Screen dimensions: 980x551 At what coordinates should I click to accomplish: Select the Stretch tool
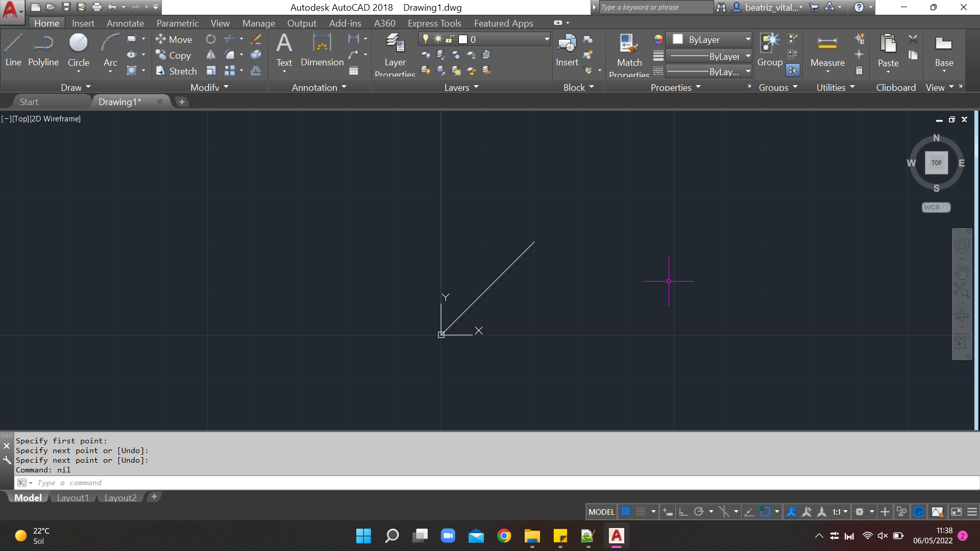(x=176, y=71)
